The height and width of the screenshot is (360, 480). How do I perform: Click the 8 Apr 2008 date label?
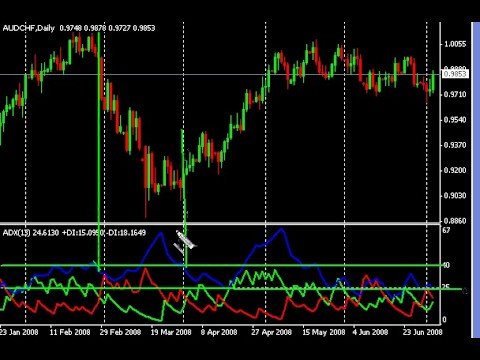tap(219, 332)
